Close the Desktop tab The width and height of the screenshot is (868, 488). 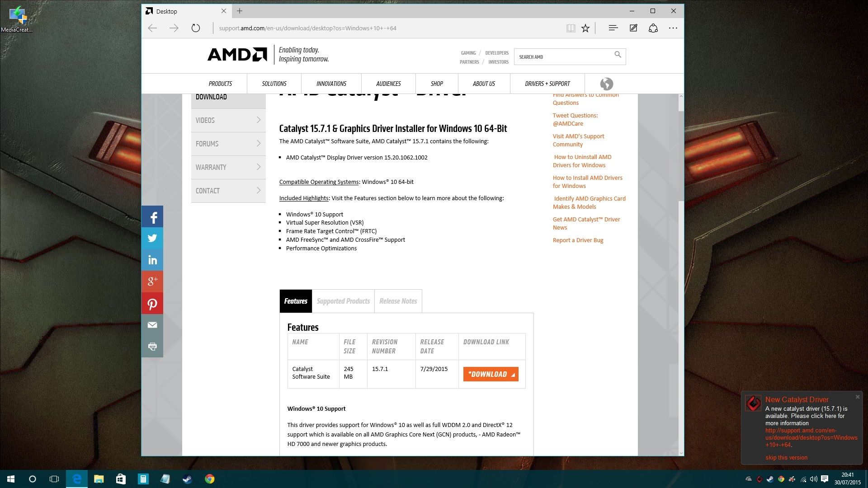pyautogui.click(x=223, y=11)
